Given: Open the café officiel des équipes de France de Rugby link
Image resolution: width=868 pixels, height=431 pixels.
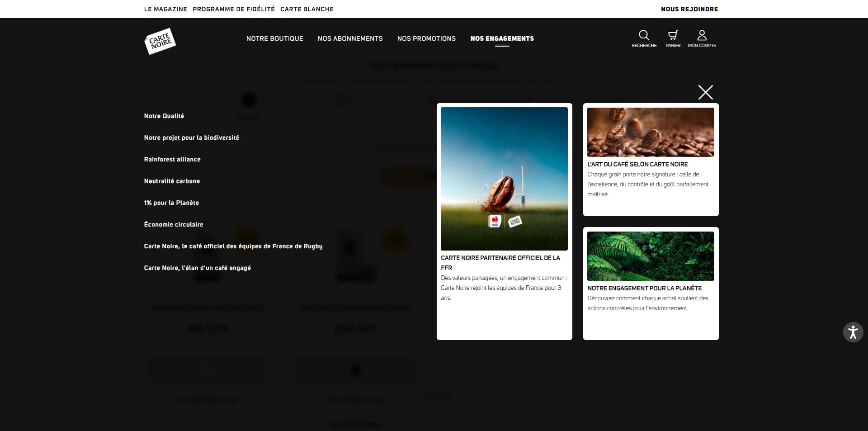Looking at the screenshot, I should [x=233, y=246].
